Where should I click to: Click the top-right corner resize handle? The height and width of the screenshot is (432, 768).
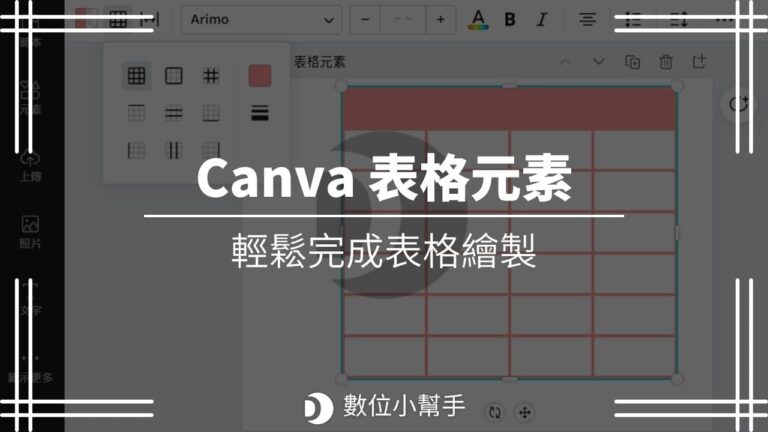click(x=677, y=87)
